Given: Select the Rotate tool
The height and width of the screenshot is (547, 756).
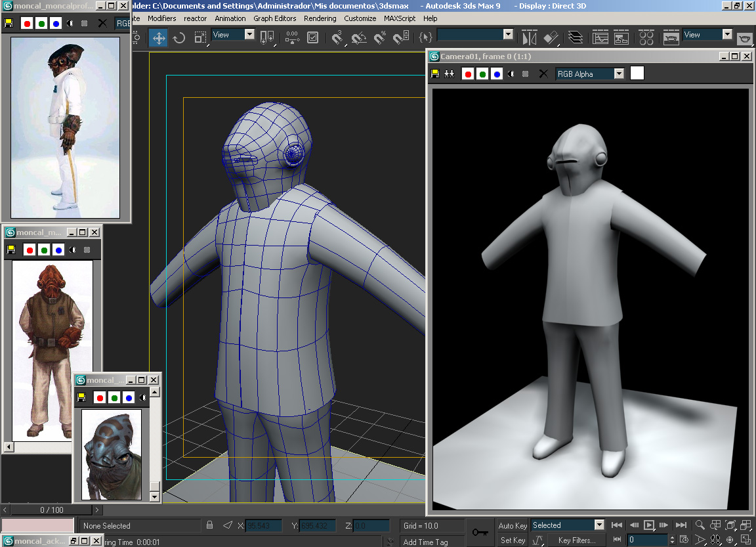Looking at the screenshot, I should pyautogui.click(x=179, y=37).
